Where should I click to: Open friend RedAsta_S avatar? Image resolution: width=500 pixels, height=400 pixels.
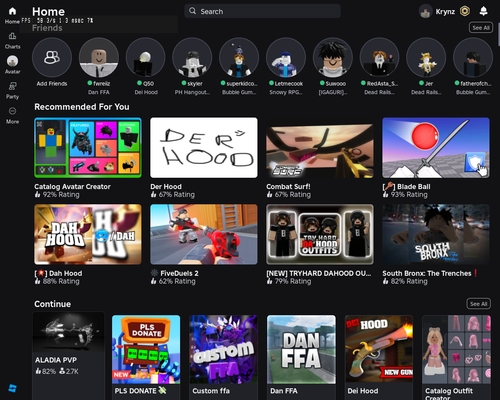click(x=379, y=57)
